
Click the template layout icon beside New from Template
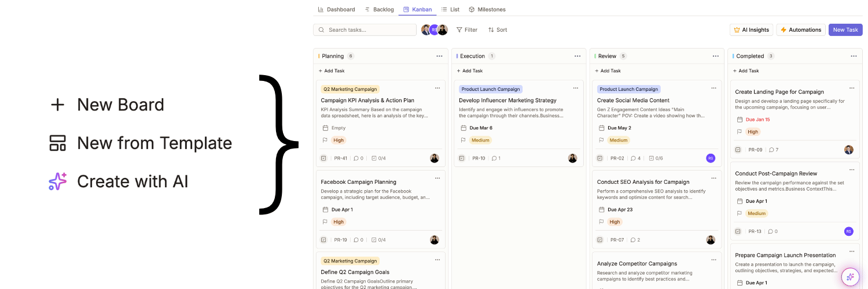(57, 143)
